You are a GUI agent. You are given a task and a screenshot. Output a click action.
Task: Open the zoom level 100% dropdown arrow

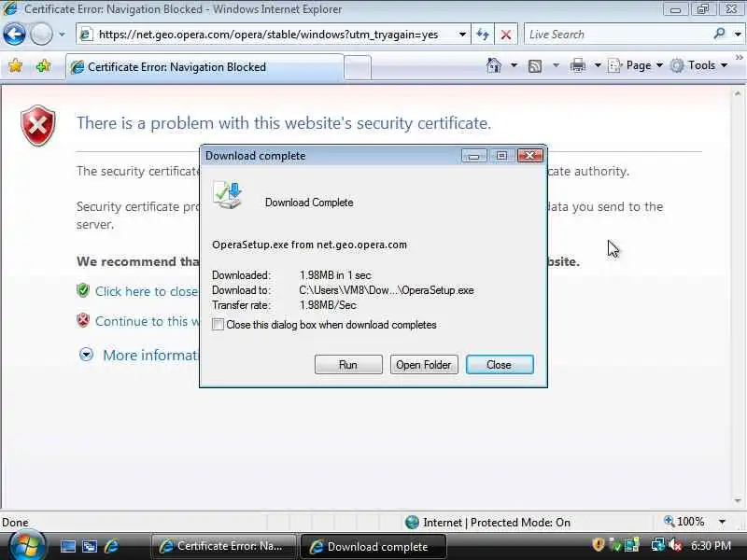click(x=722, y=522)
